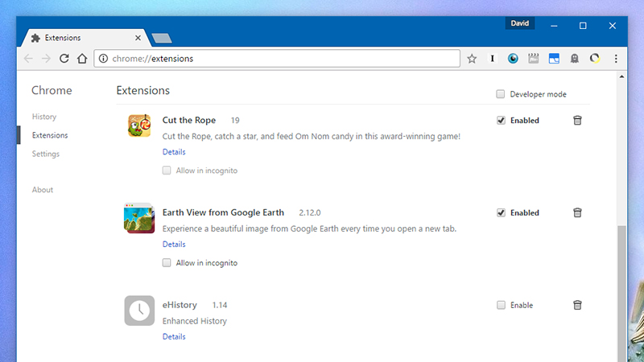This screenshot has width=644, height=362.
Task: Click the vertical scrollbar thumb
Action: point(621,294)
